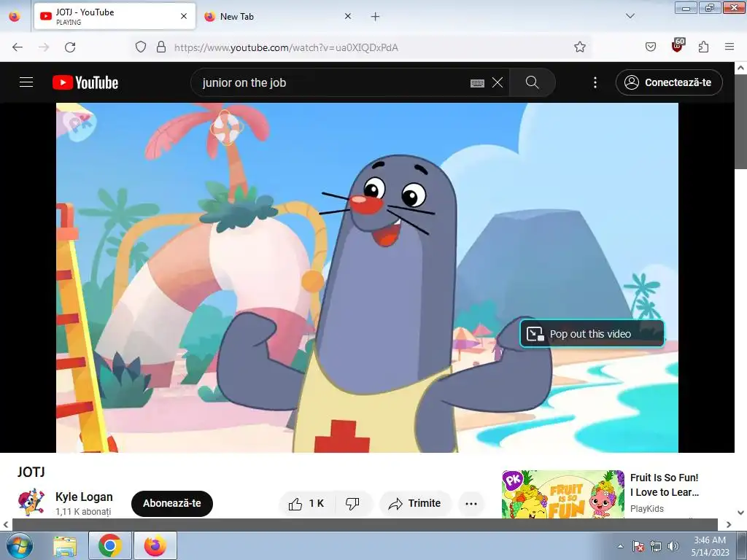This screenshot has height=560, width=747.
Task: Go forward with browser forward arrow
Action: tap(44, 47)
